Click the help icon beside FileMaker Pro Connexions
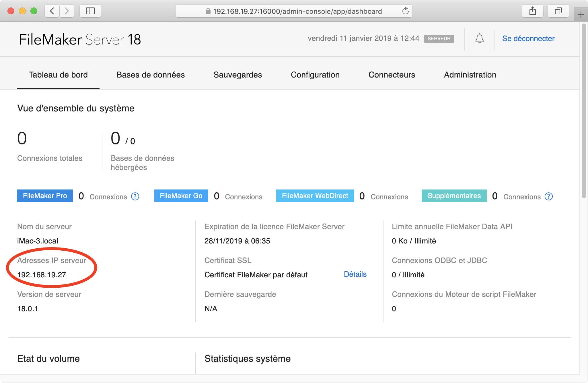Image resolution: width=588 pixels, height=383 pixels. coord(135,196)
